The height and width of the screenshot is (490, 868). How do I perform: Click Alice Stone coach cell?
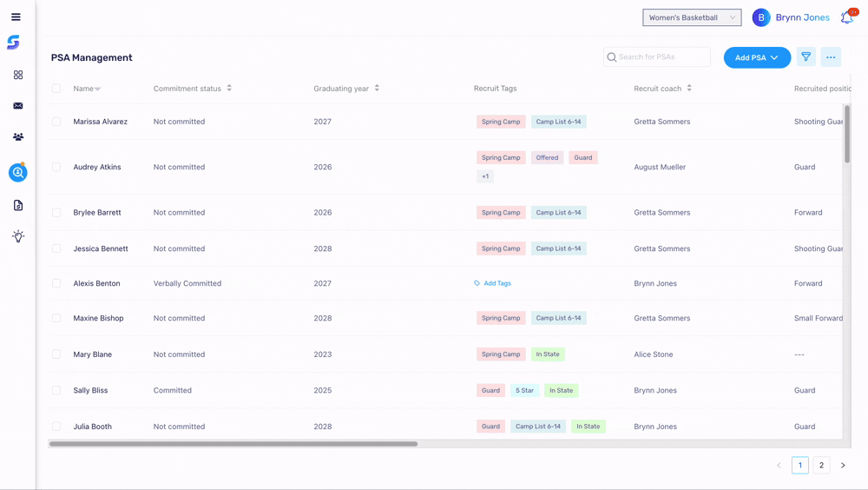(x=654, y=354)
